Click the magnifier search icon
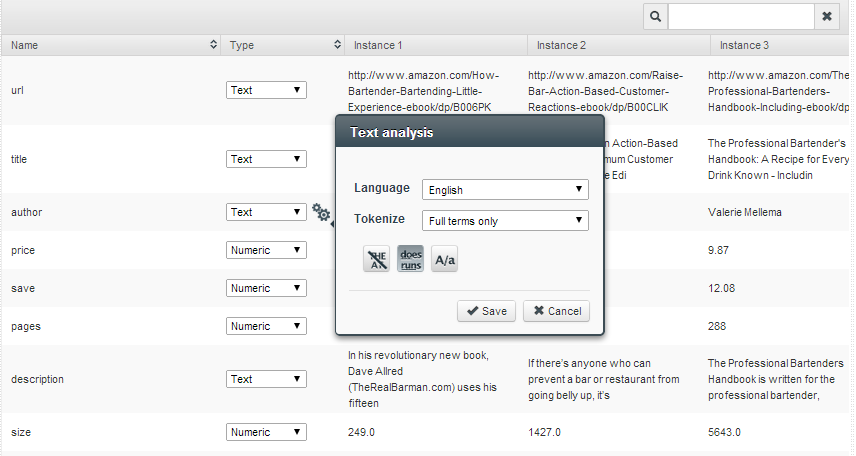 pyautogui.click(x=655, y=17)
